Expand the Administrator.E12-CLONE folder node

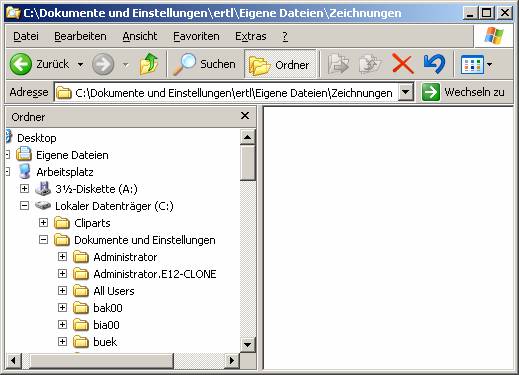coord(62,273)
